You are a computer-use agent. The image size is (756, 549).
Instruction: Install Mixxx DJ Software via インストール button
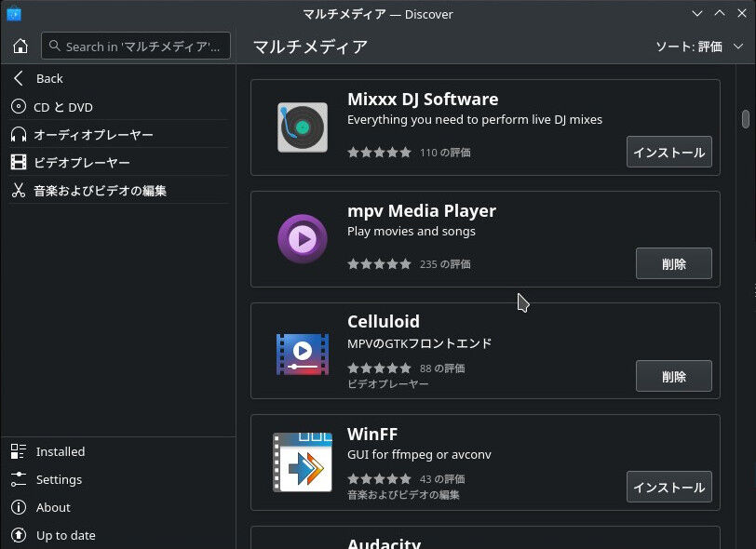pos(668,151)
